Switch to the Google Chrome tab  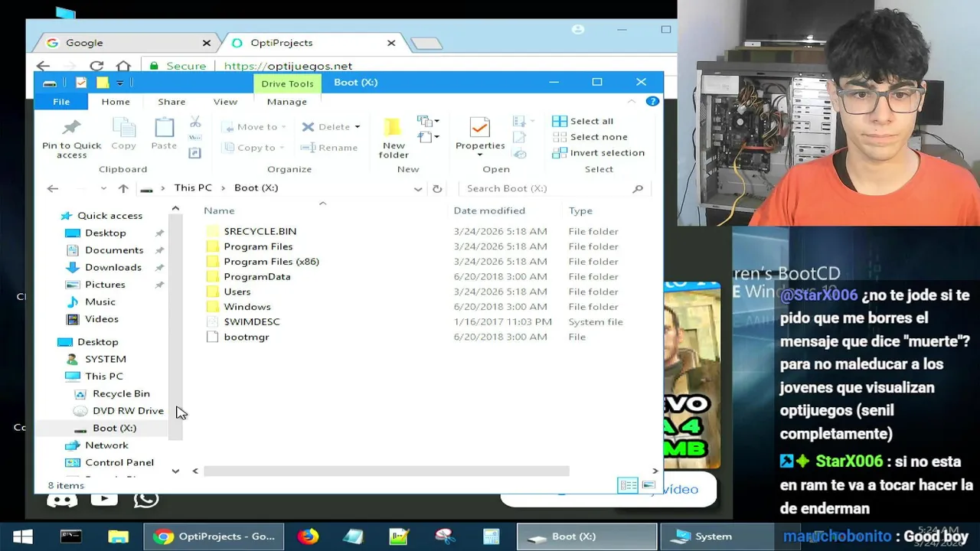tap(126, 43)
